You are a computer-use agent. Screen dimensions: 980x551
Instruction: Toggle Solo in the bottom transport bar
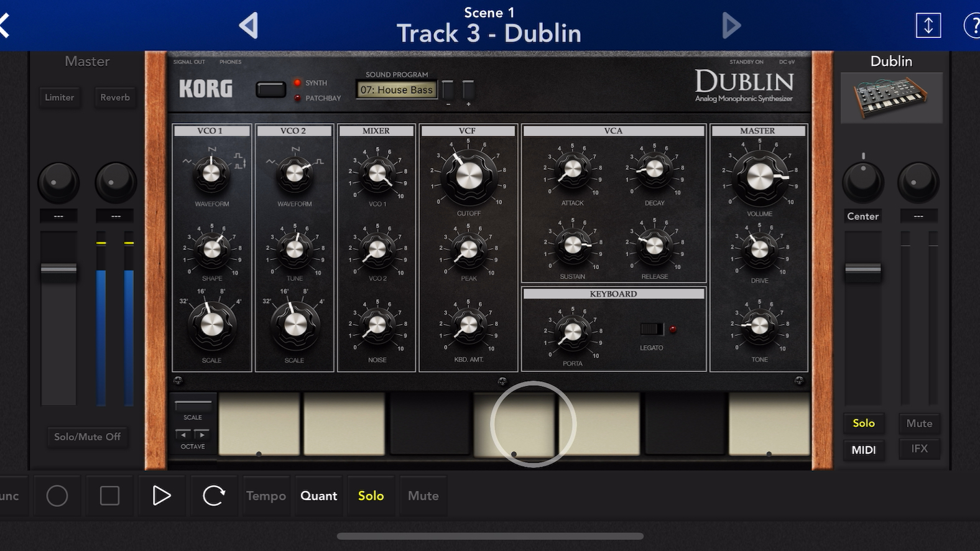pos(371,496)
